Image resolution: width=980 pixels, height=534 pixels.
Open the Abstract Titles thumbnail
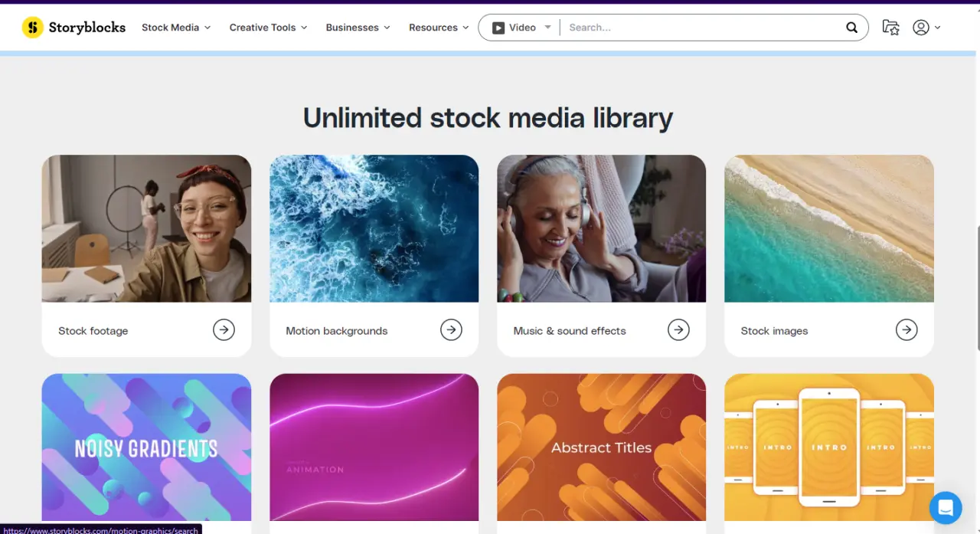tap(602, 447)
